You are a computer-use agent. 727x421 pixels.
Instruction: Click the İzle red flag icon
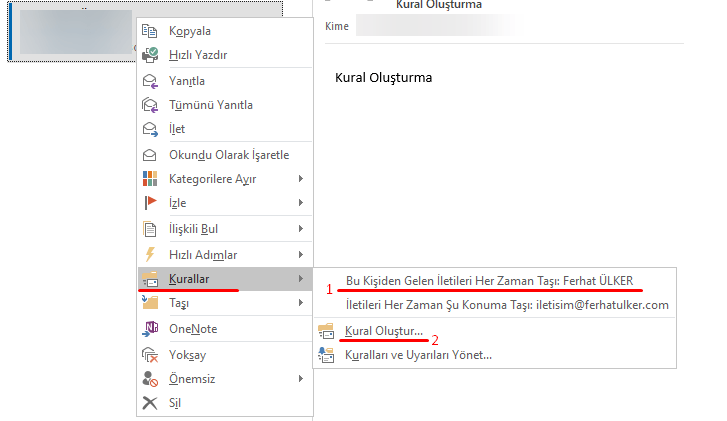151,203
